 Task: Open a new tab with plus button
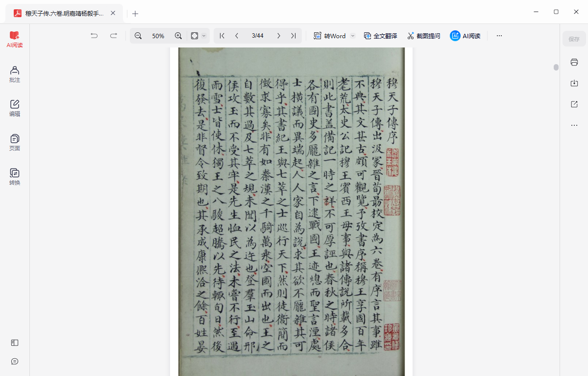pyautogui.click(x=135, y=14)
